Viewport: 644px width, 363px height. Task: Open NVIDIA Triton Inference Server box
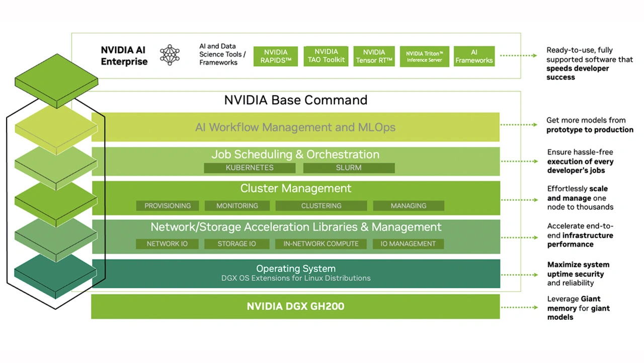[424, 56]
